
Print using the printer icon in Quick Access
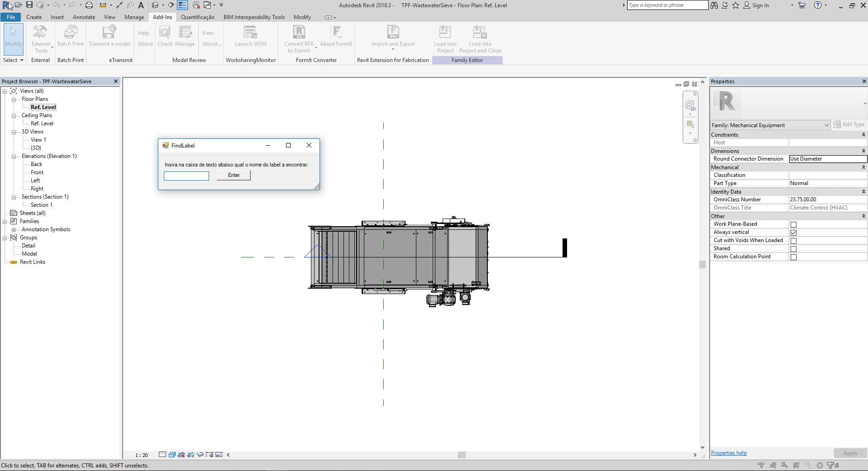tap(89, 5)
